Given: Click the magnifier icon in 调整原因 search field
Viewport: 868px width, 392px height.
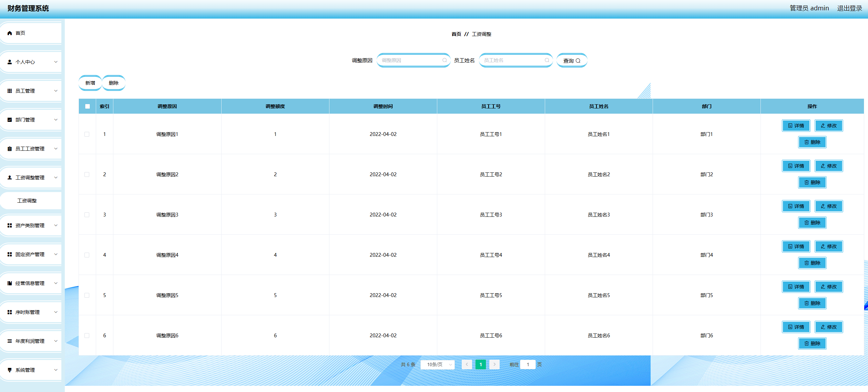Looking at the screenshot, I should pos(445,60).
